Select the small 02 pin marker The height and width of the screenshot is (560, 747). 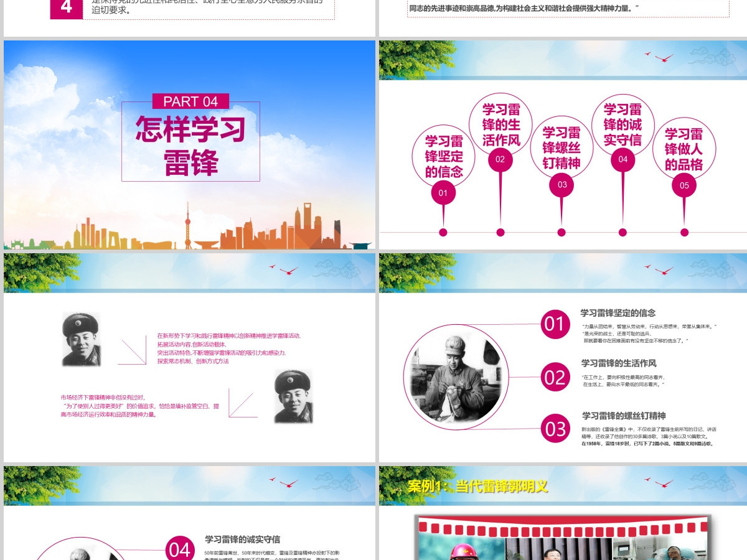500,159
